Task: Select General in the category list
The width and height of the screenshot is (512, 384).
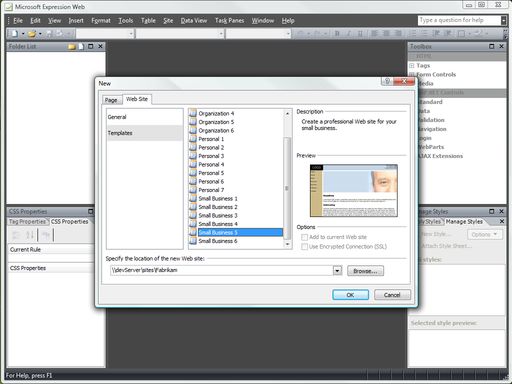Action: tap(144, 117)
